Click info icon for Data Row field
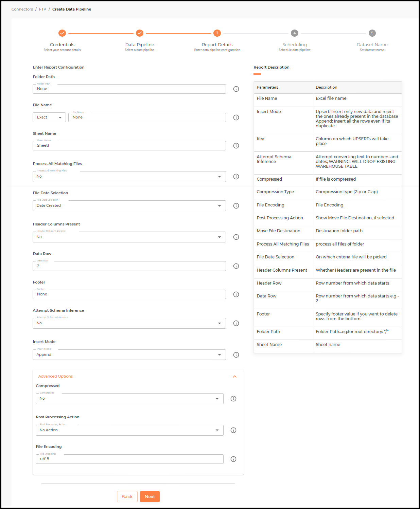The width and height of the screenshot is (420, 509). (236, 266)
